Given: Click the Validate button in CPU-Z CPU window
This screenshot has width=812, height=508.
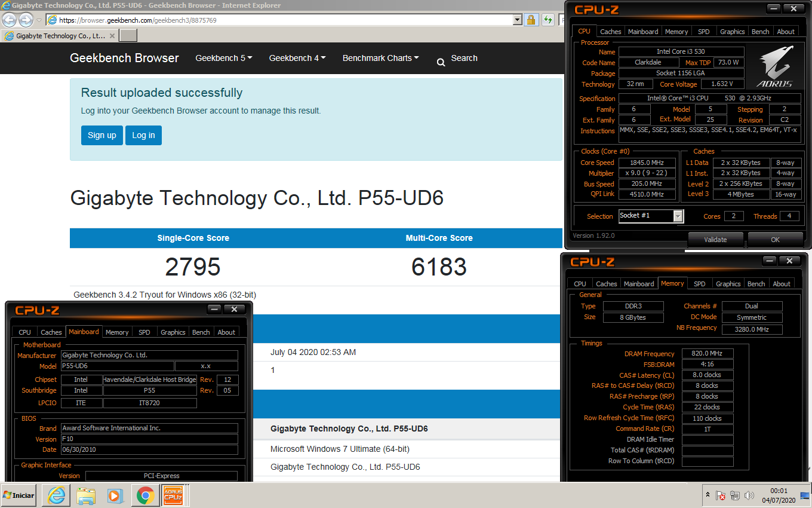Looking at the screenshot, I should pyautogui.click(x=715, y=240).
